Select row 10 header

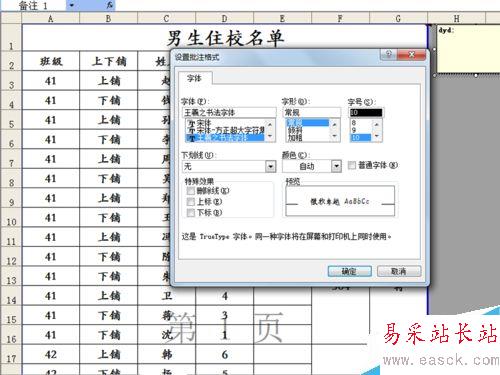11,218
